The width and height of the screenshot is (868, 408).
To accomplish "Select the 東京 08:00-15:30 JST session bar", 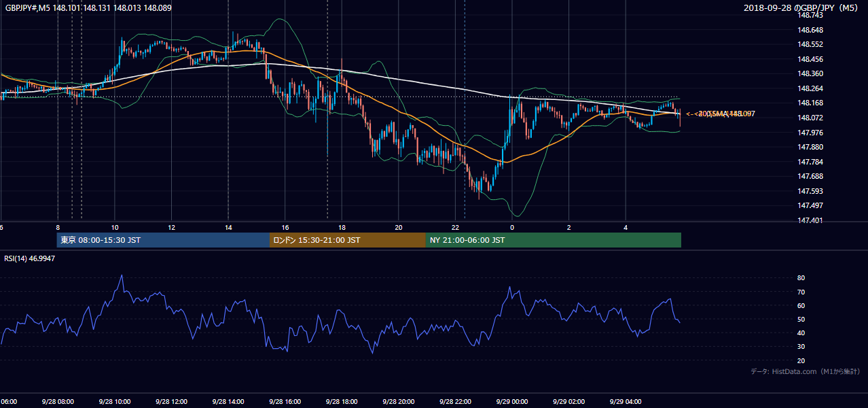I will [x=163, y=240].
